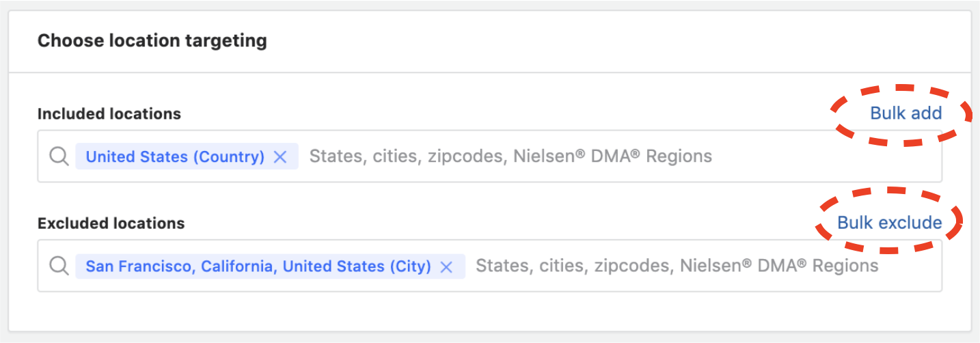This screenshot has width=980, height=343.
Task: Open the Bulk exclude link
Action: (889, 223)
